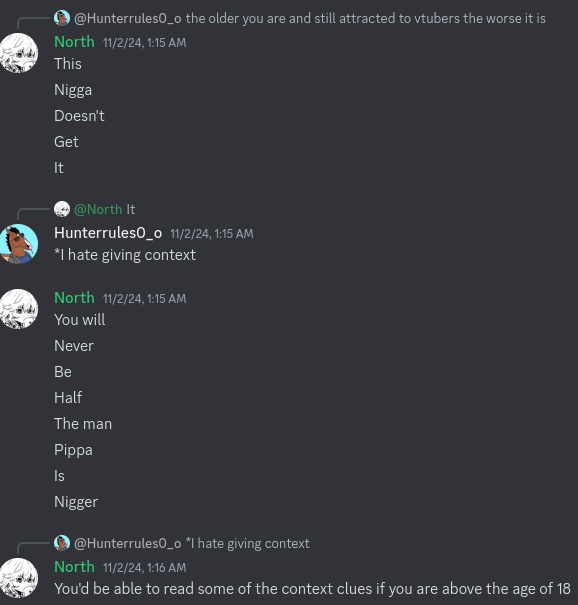Click the North username above "You will"

pos(74,298)
